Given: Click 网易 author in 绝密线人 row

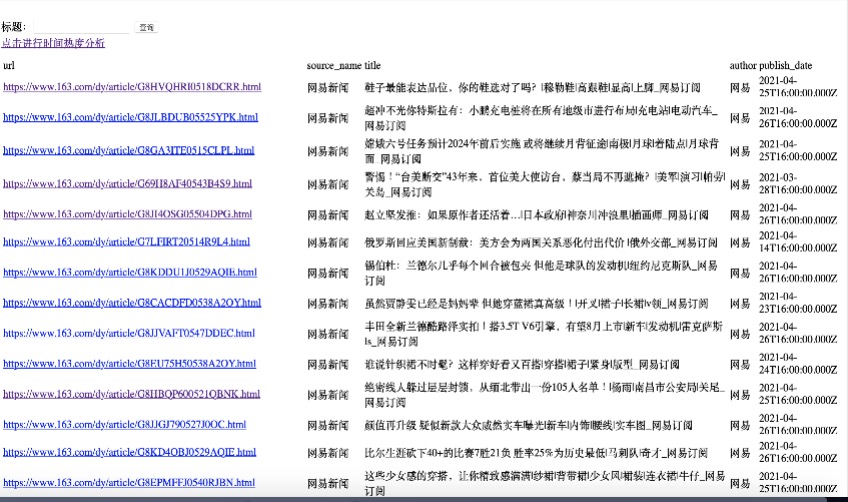Looking at the screenshot, I should [x=740, y=395].
